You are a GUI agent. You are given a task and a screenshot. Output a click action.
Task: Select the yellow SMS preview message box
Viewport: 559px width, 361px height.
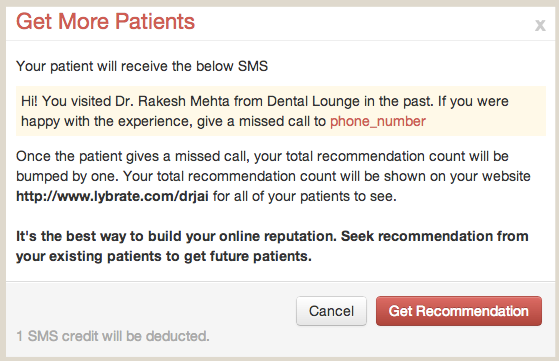point(281,111)
